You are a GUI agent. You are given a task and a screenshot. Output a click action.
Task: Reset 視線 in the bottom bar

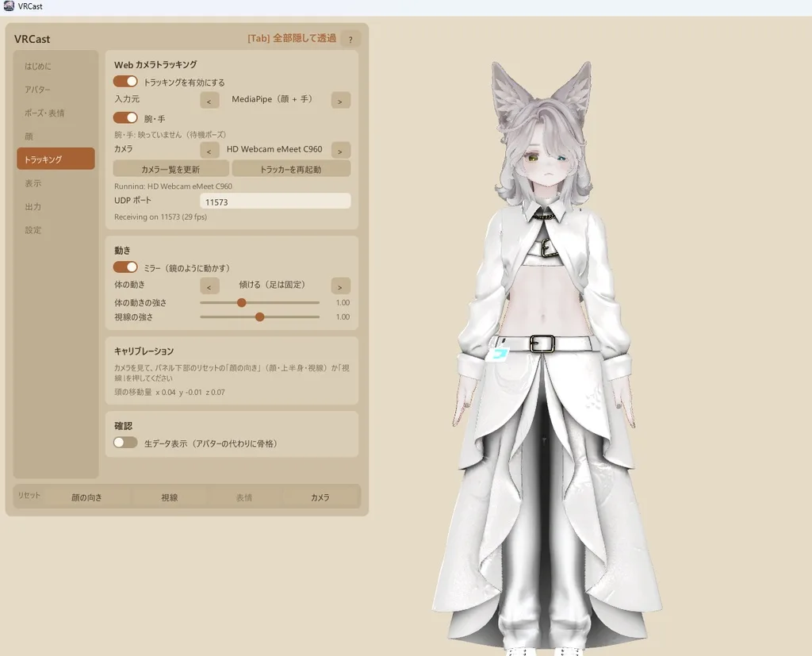point(170,497)
